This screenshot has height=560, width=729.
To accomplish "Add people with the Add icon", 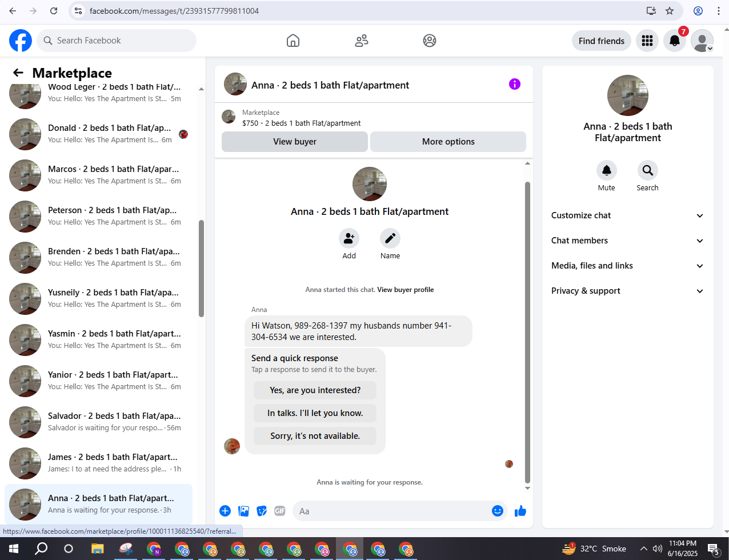I will pyautogui.click(x=349, y=238).
